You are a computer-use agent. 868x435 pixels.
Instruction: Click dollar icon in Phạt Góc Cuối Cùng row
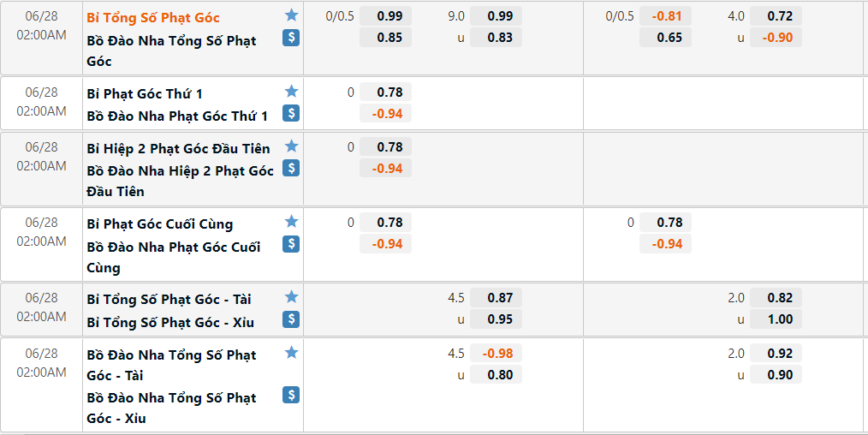tap(291, 244)
